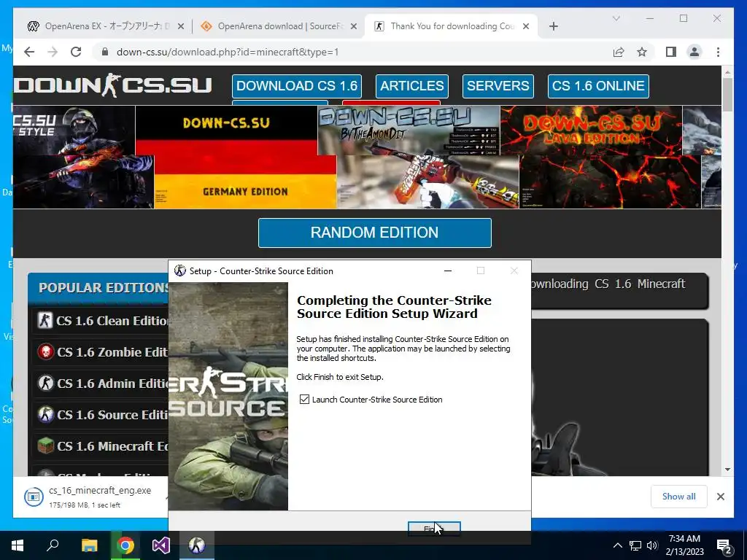Open CS 1.6 Minecraft Edition link
The height and width of the screenshot is (560, 747).
click(112, 447)
